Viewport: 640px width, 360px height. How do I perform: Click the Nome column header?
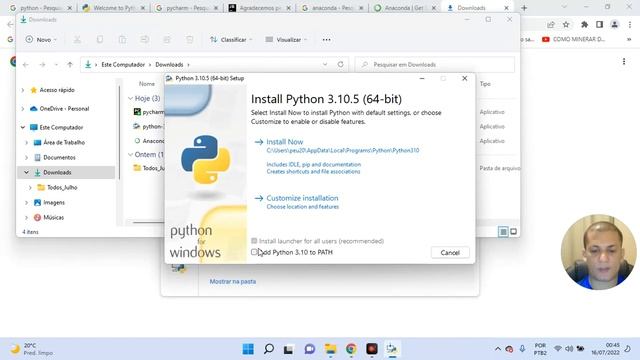(x=147, y=84)
